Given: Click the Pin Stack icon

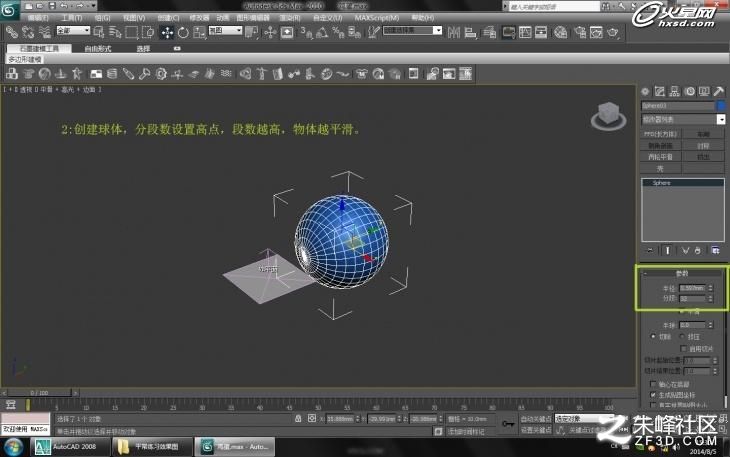Looking at the screenshot, I should pyautogui.click(x=650, y=250).
